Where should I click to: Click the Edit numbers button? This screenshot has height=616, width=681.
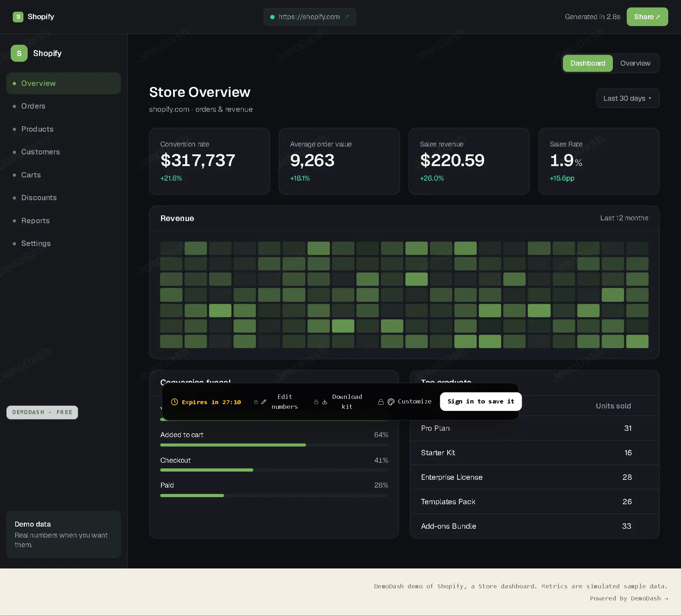coord(276,402)
